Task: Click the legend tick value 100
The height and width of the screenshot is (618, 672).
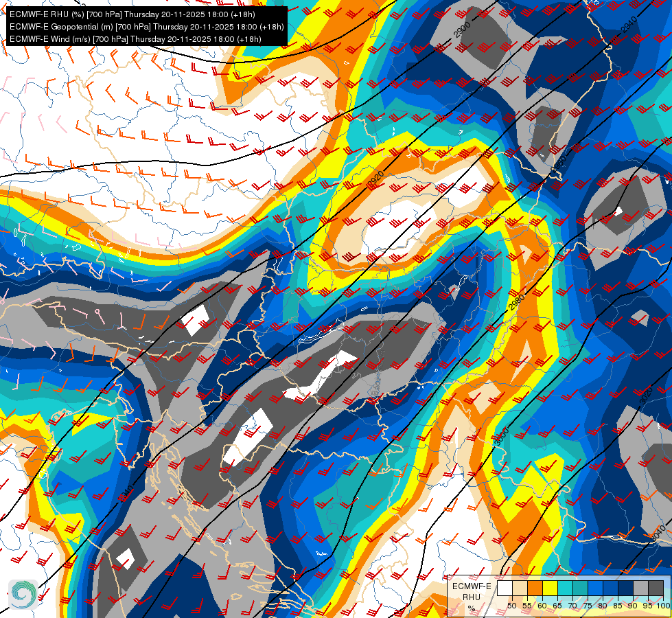Action: (663, 606)
